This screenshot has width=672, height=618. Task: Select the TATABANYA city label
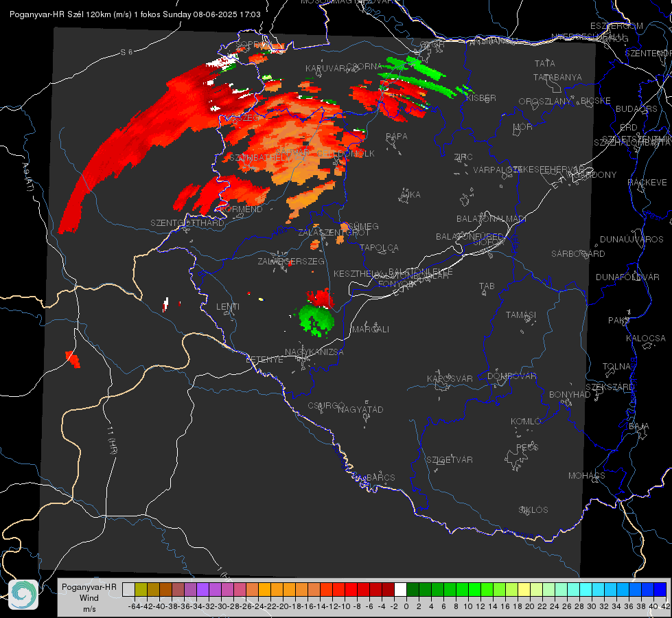pyautogui.click(x=557, y=77)
